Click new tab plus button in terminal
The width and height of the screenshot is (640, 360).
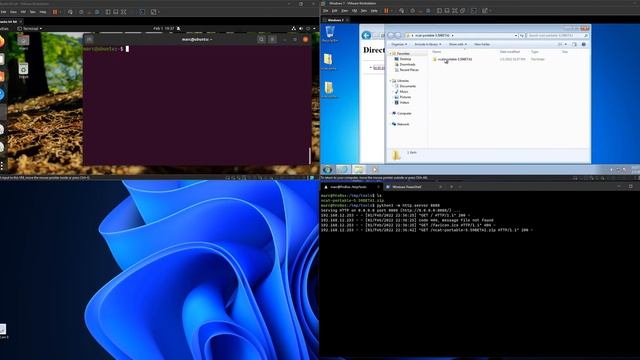tap(451, 187)
